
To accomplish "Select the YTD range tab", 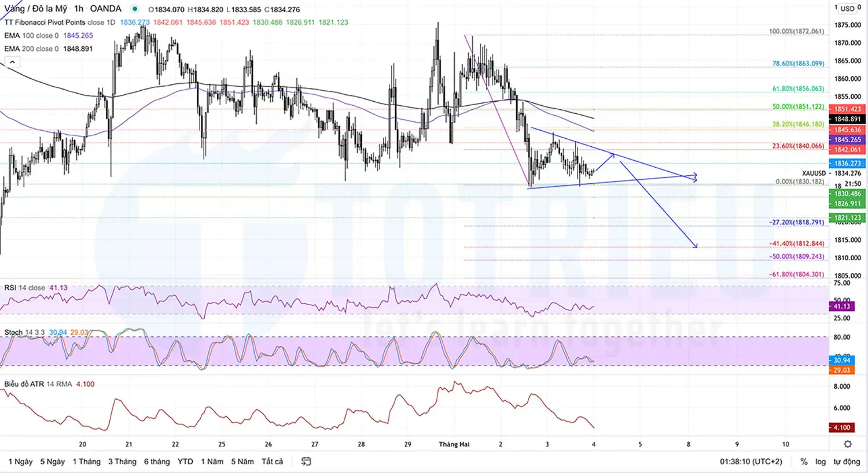I will click(x=185, y=461).
